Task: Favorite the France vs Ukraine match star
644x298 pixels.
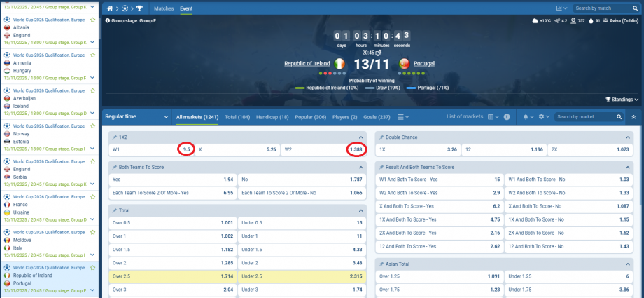Action: tap(93, 197)
